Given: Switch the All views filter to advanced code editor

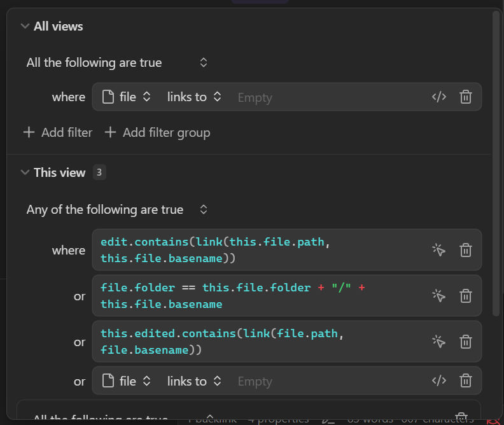Looking at the screenshot, I should (439, 97).
